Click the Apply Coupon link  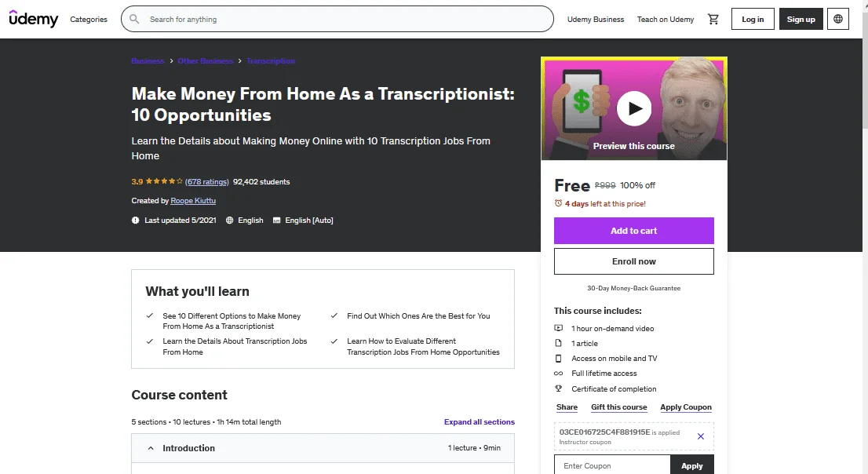tap(686, 407)
